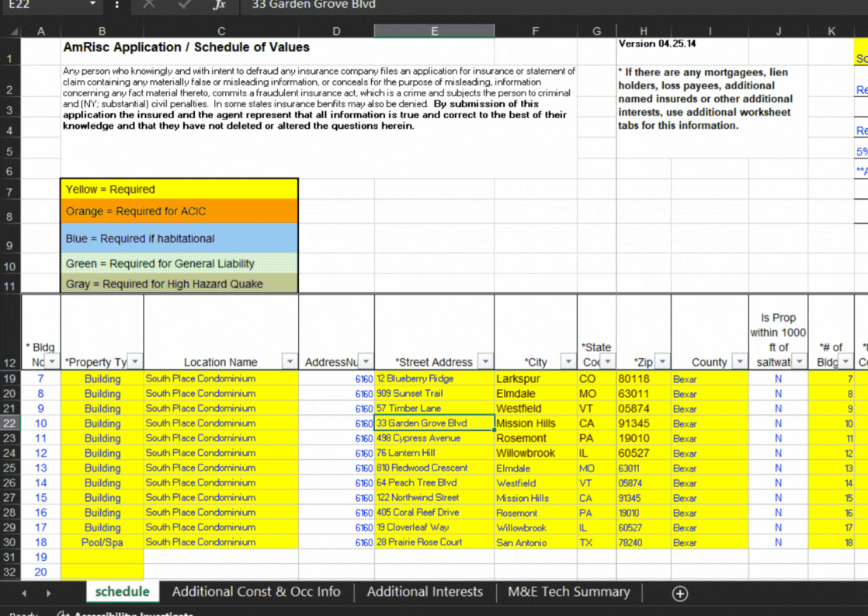Click the right sheet-tab scroll arrow
Image resolution: width=868 pixels, height=616 pixels.
click(49, 593)
